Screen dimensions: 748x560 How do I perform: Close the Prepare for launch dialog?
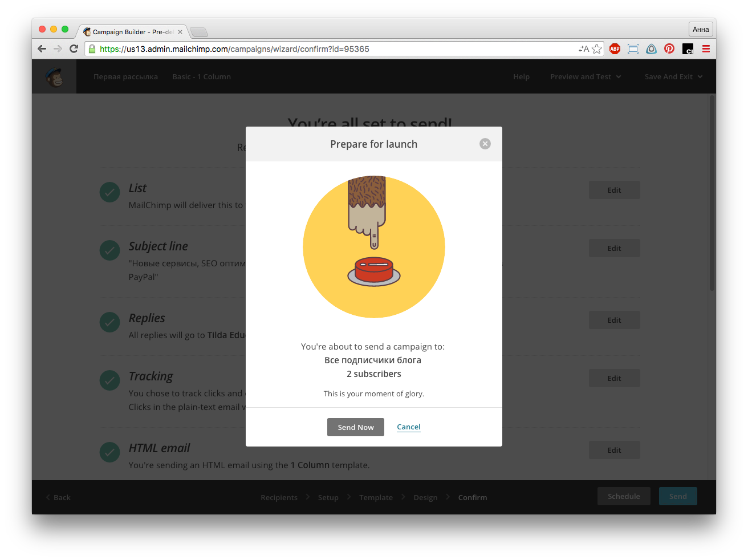point(485,144)
